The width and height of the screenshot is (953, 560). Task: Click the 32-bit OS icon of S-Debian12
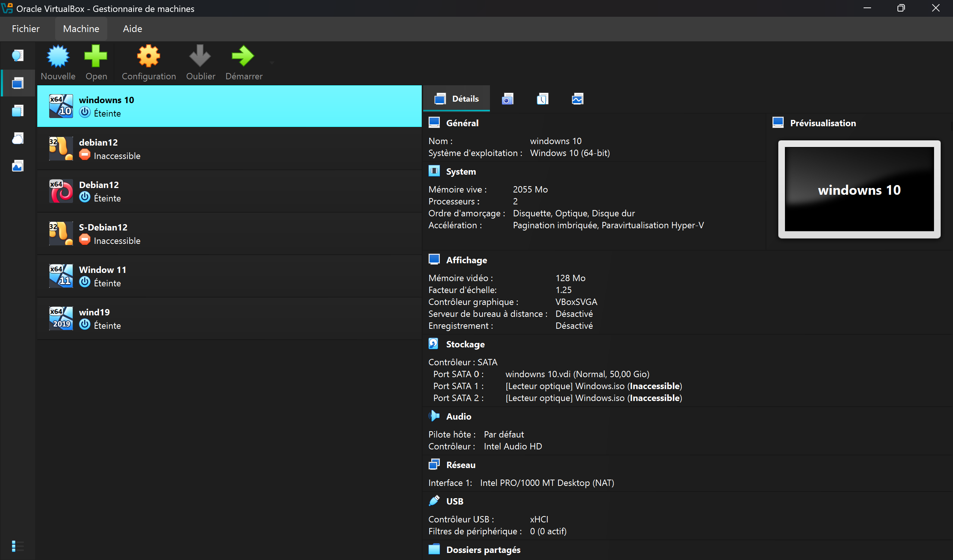[x=61, y=233]
